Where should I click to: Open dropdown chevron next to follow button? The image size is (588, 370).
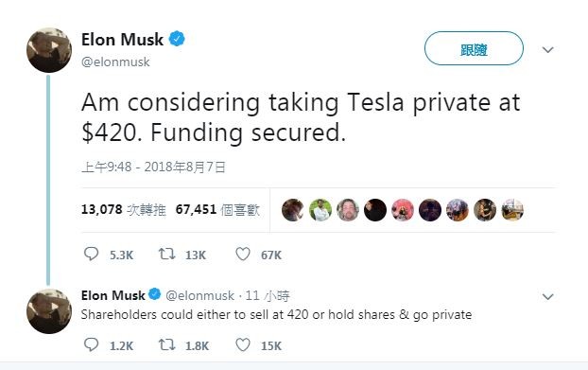548,49
